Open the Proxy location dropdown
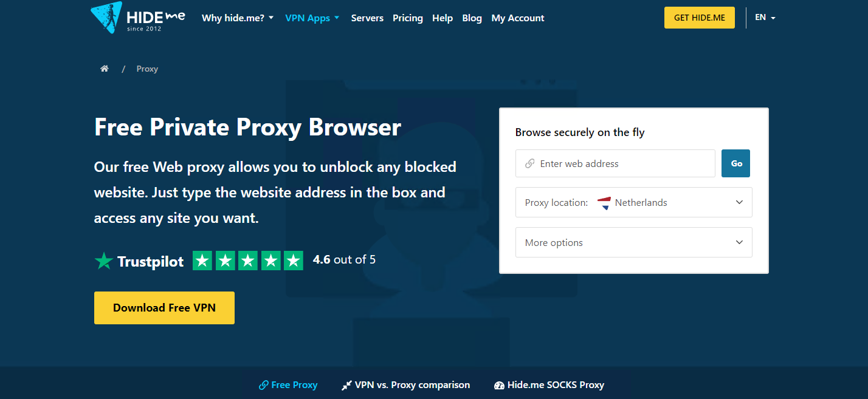The height and width of the screenshot is (399, 868). (x=634, y=202)
